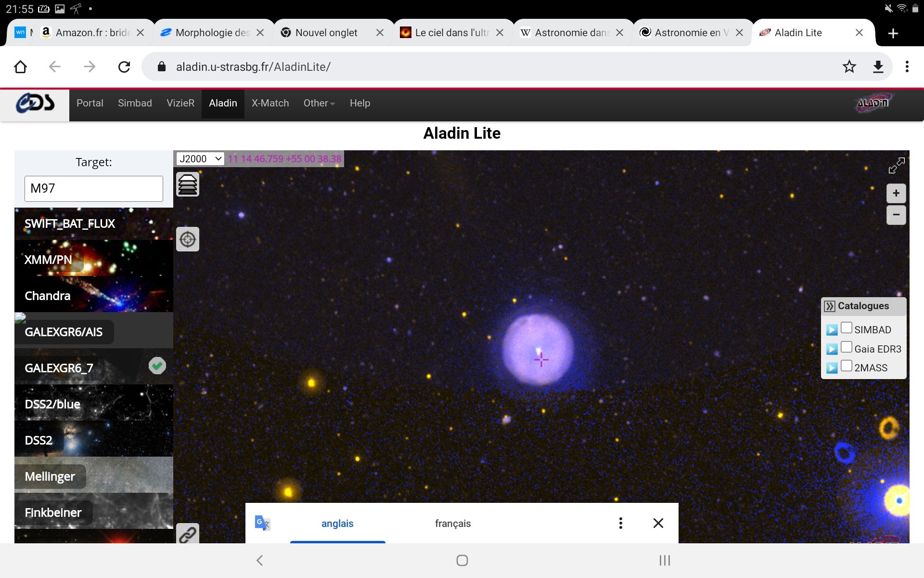Image resolution: width=924 pixels, height=578 pixels.
Task: Reload the page with the refresh icon
Action: (x=124, y=66)
